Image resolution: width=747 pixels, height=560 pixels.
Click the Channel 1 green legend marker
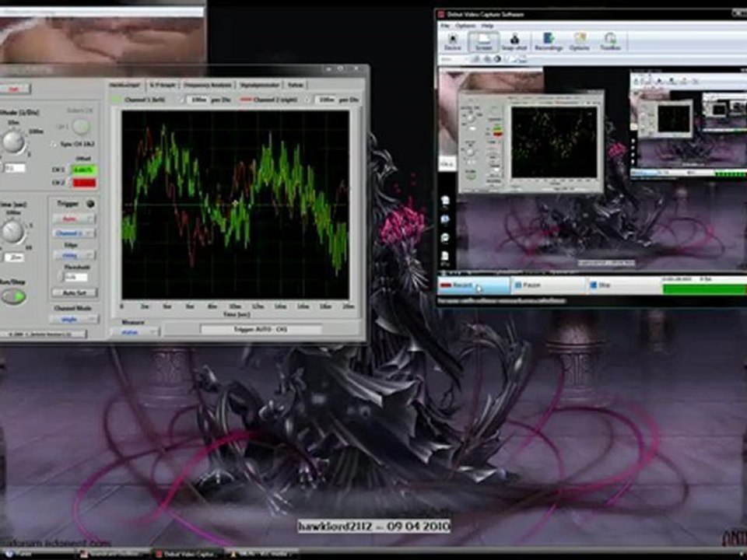[116, 100]
